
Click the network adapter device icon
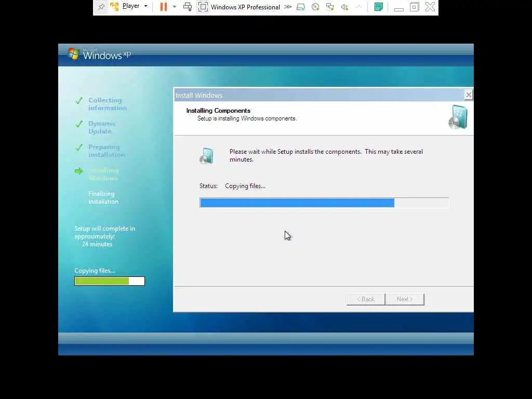(x=330, y=7)
